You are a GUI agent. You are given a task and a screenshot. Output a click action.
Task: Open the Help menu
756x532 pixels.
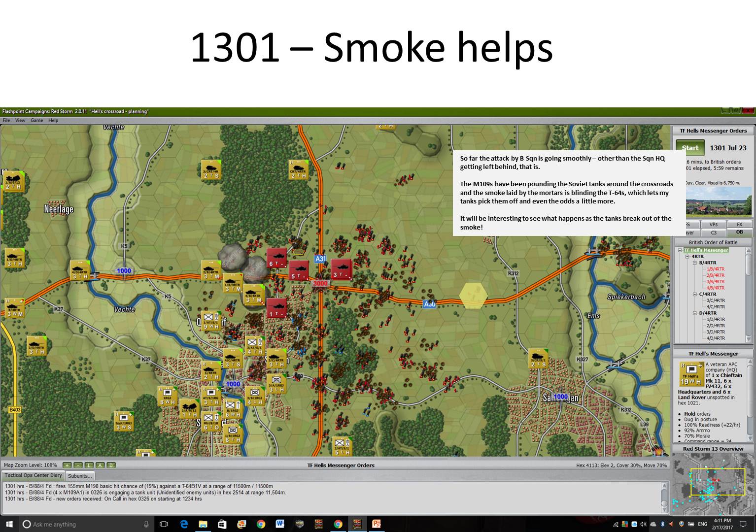[x=53, y=120]
